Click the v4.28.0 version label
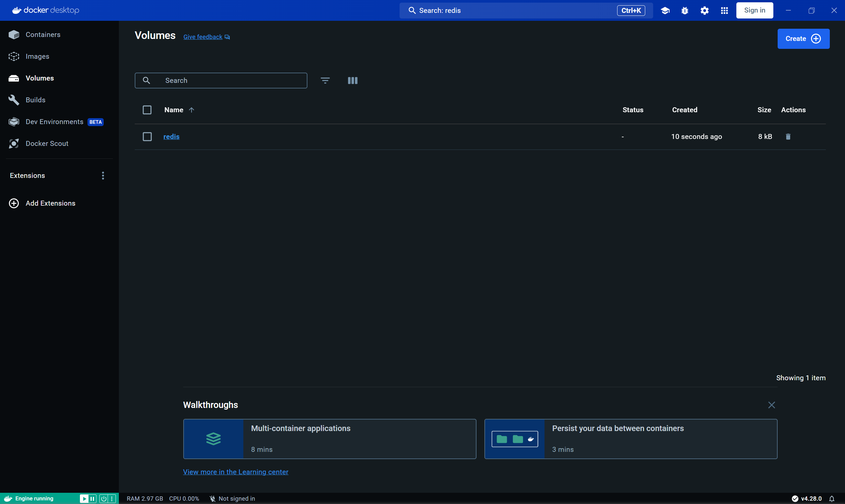 [x=811, y=499]
